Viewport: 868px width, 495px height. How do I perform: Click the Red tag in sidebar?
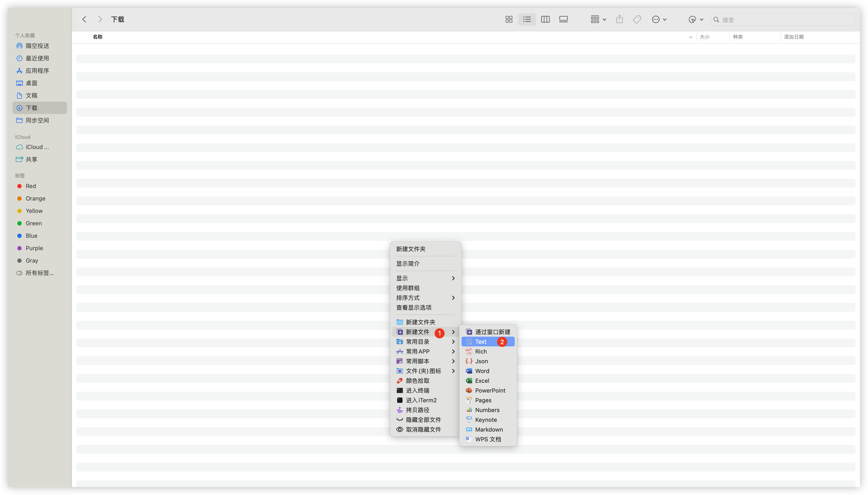tap(31, 186)
